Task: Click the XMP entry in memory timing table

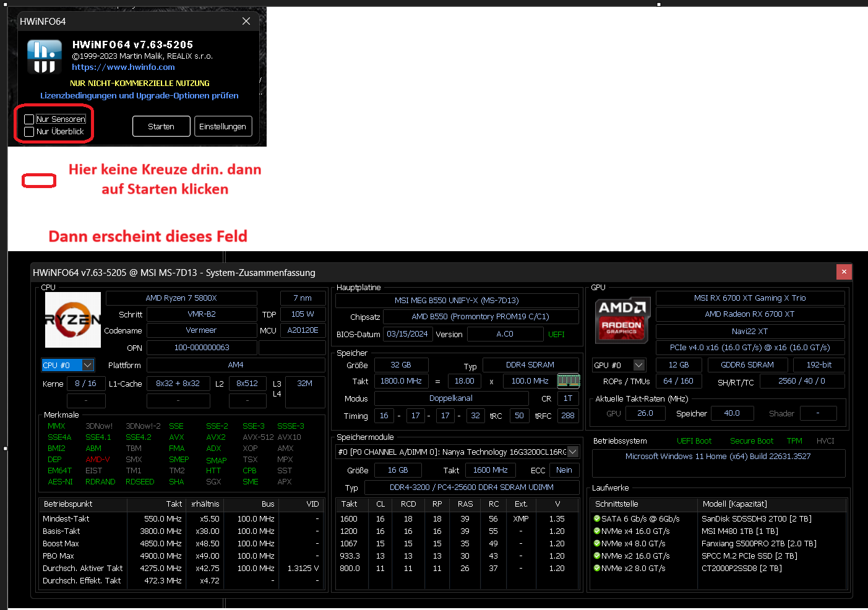Action: (521, 518)
